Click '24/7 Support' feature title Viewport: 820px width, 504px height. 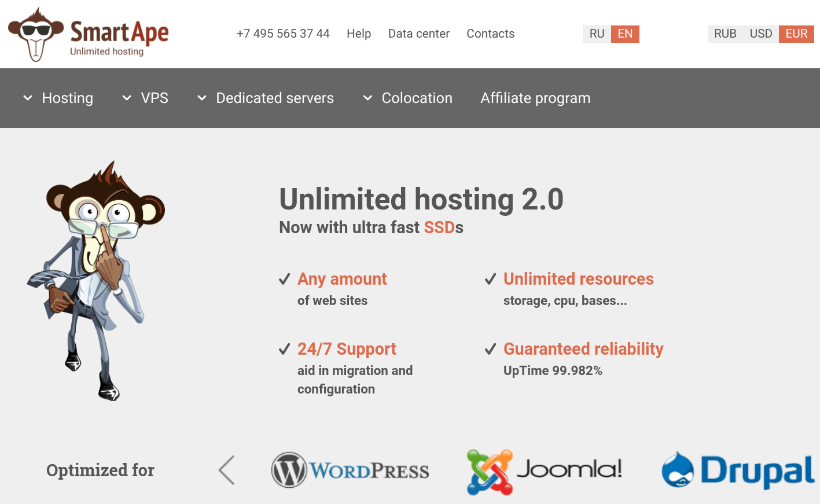[x=347, y=349]
